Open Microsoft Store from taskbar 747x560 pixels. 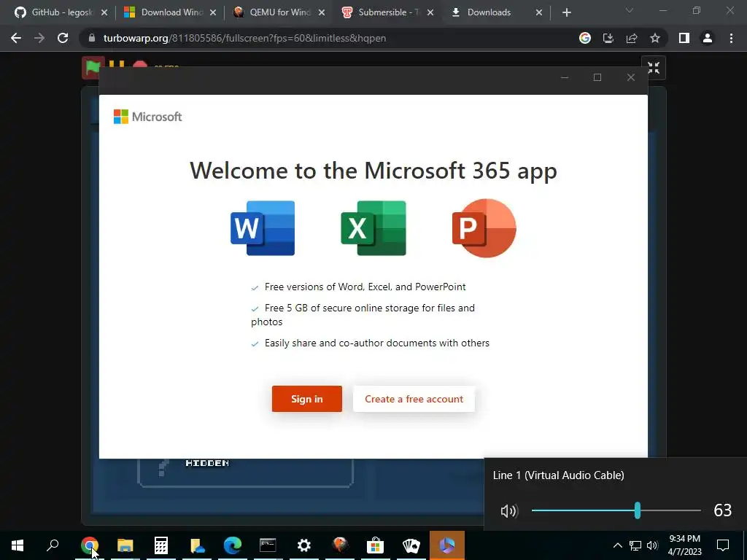(x=376, y=545)
